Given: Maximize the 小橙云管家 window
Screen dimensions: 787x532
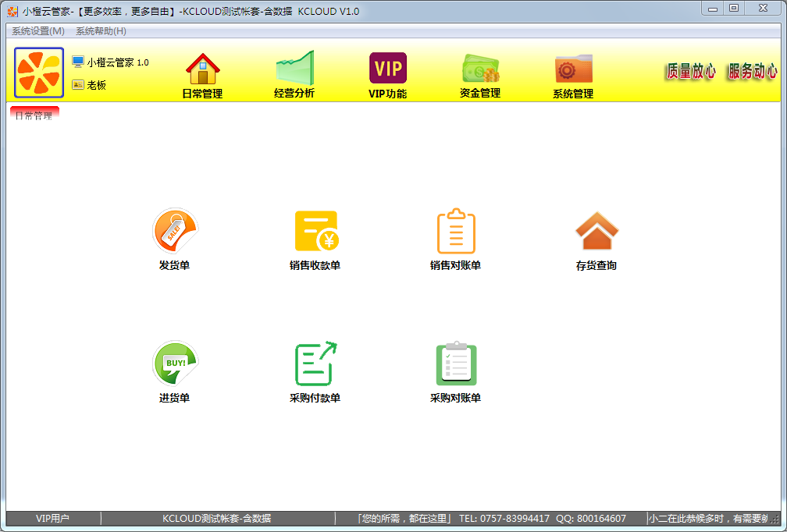Looking at the screenshot, I should click(x=734, y=9).
